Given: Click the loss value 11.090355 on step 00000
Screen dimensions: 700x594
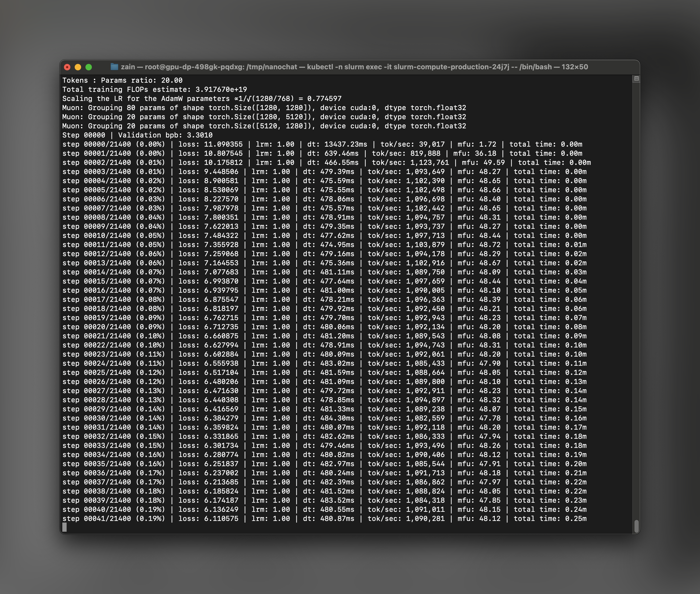Looking at the screenshot, I should click(223, 144).
